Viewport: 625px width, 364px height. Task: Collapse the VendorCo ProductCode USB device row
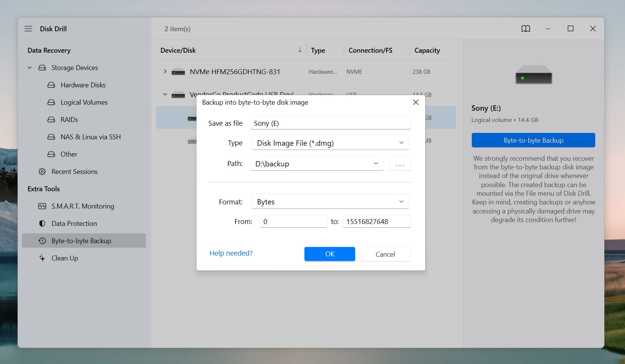[165, 94]
